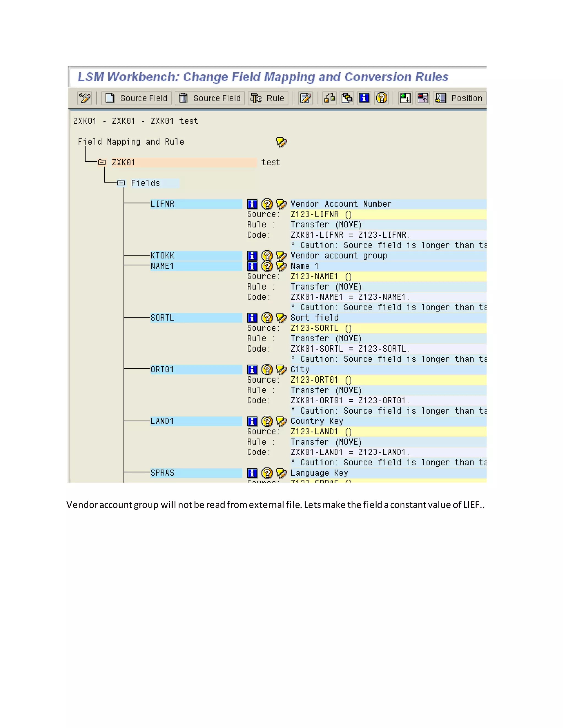Click the edit pencil-on-page toolbar icon
This screenshot has height=728, width=563.
305,98
